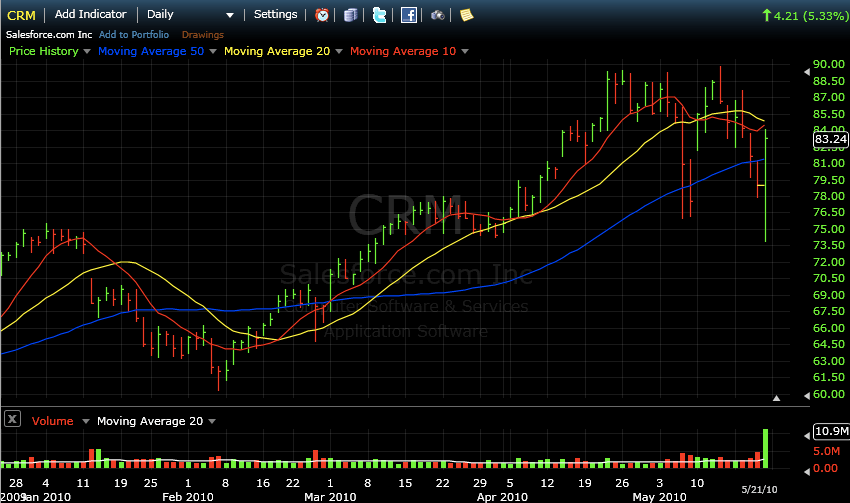Select the red Moving Average 10 label

coord(403,51)
